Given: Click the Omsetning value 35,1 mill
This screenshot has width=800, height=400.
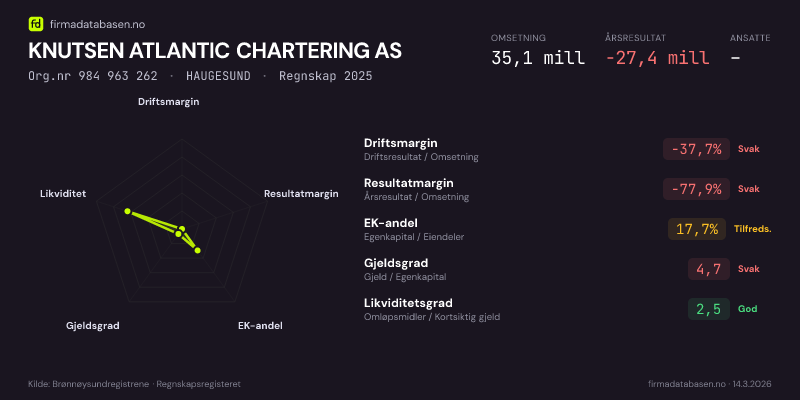Looking at the screenshot, I should [x=537, y=57].
